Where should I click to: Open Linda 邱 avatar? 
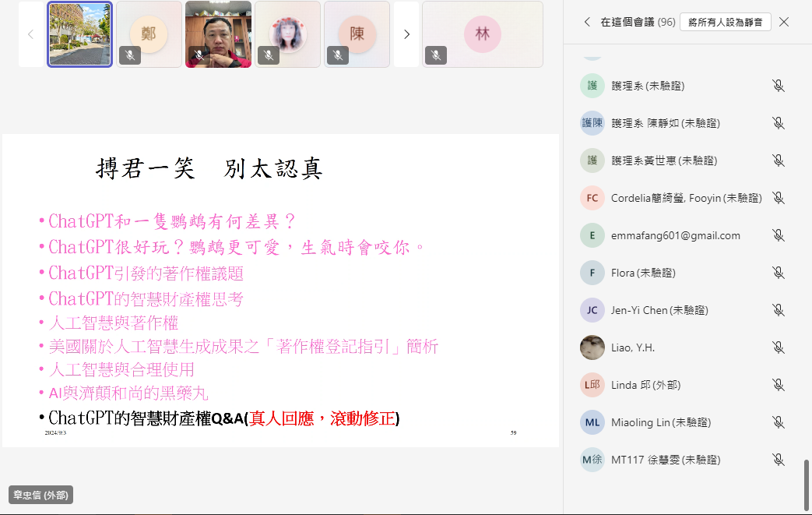pos(592,385)
